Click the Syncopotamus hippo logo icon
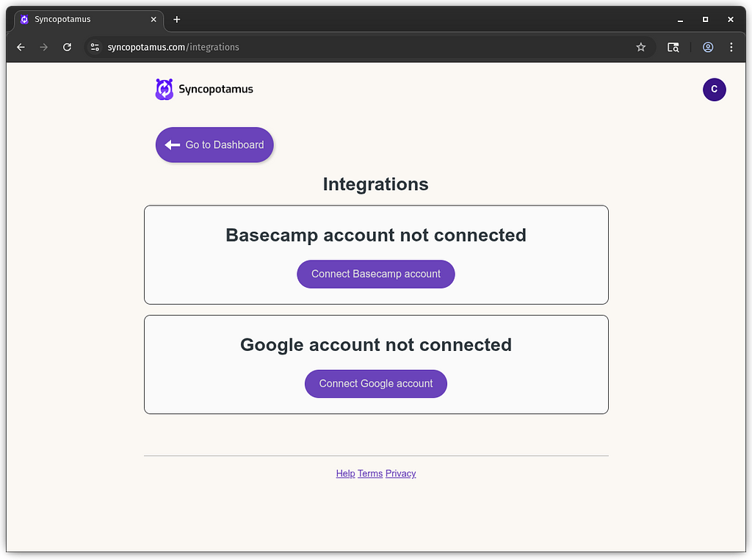The image size is (752, 560). [x=164, y=90]
